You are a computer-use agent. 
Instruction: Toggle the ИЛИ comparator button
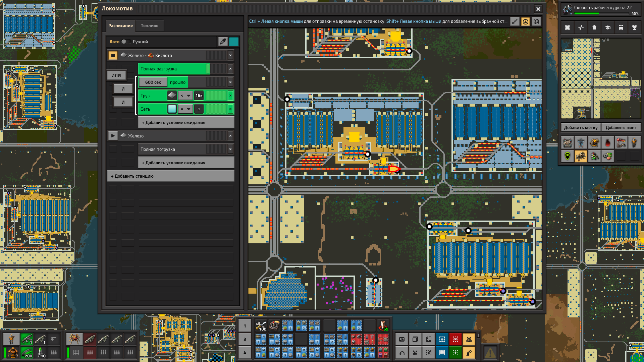tap(116, 75)
